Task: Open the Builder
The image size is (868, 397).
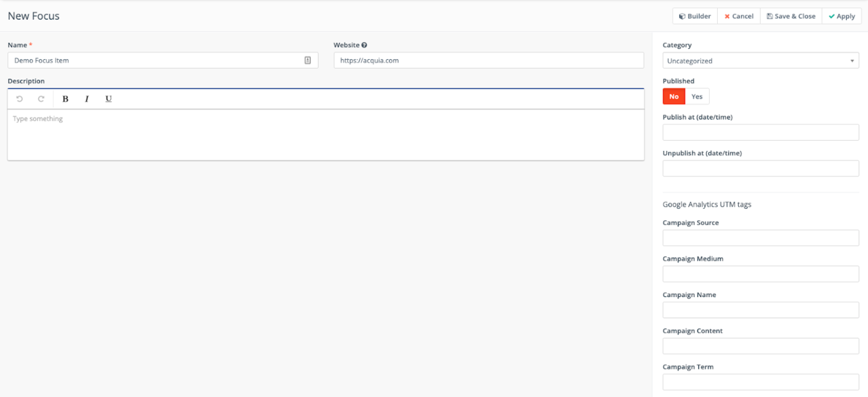Action: (x=695, y=16)
